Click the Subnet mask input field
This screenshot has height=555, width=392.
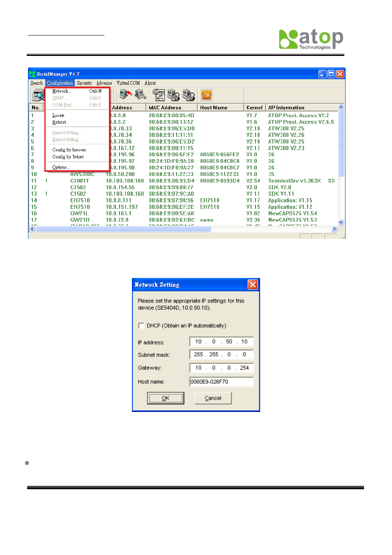click(221, 354)
